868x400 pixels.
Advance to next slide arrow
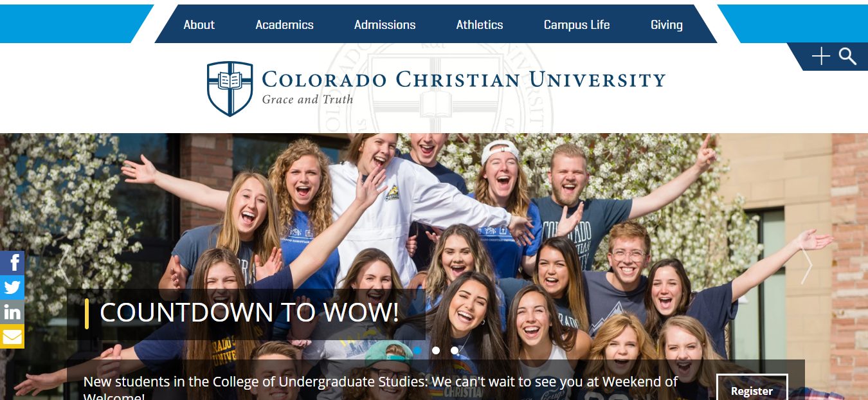[x=806, y=265]
